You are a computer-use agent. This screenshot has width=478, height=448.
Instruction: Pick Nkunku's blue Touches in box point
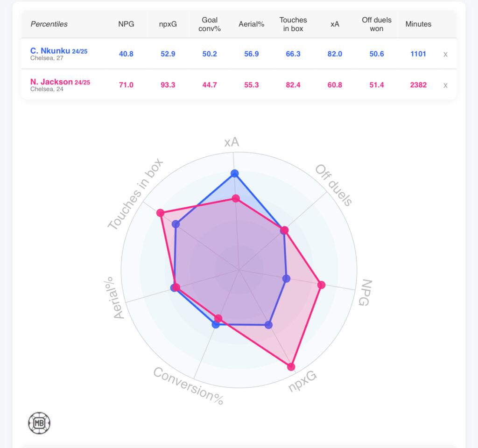(x=176, y=224)
